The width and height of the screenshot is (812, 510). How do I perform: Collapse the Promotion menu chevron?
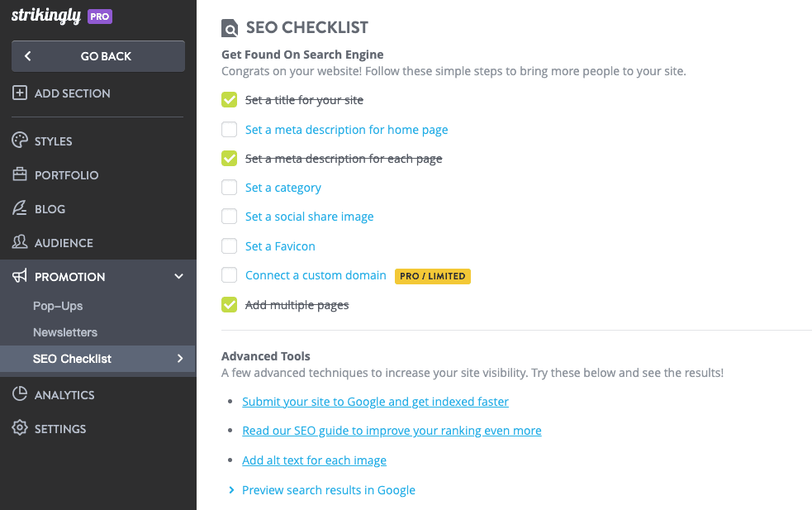click(179, 276)
